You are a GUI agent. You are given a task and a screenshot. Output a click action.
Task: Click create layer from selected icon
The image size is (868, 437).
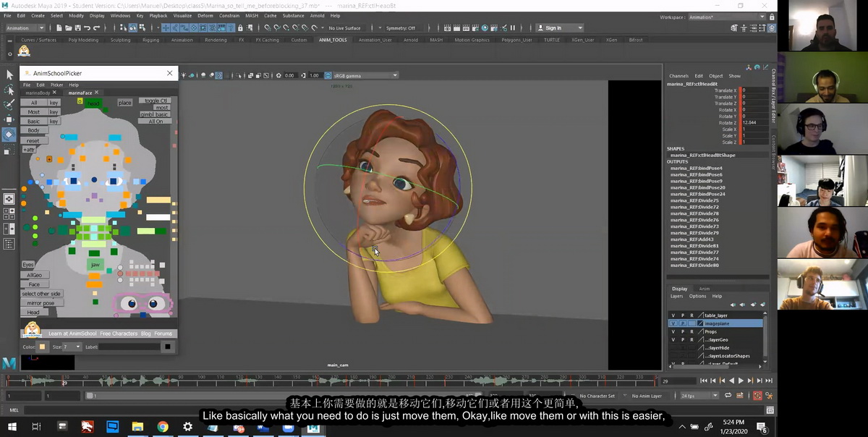(761, 305)
